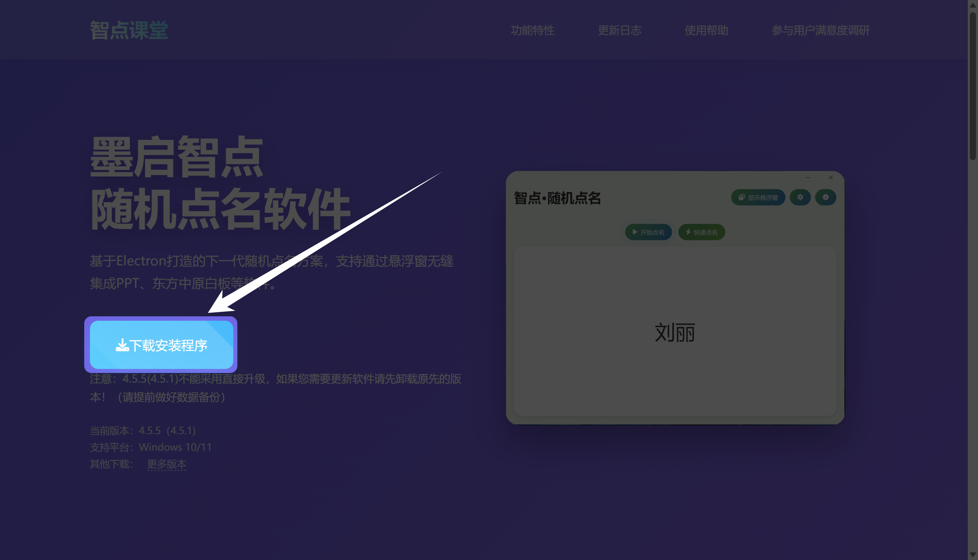
Task: Click the lightning icon on 快速点名 button
Action: click(x=688, y=232)
